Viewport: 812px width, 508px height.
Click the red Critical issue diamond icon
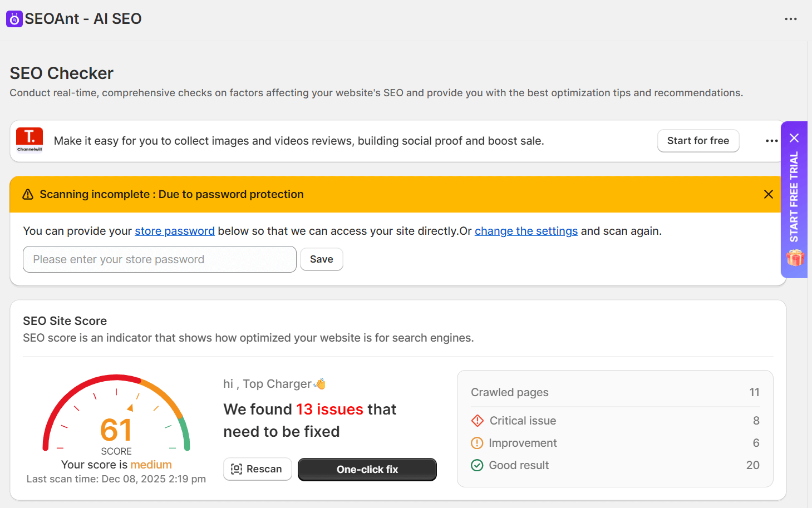click(x=478, y=421)
